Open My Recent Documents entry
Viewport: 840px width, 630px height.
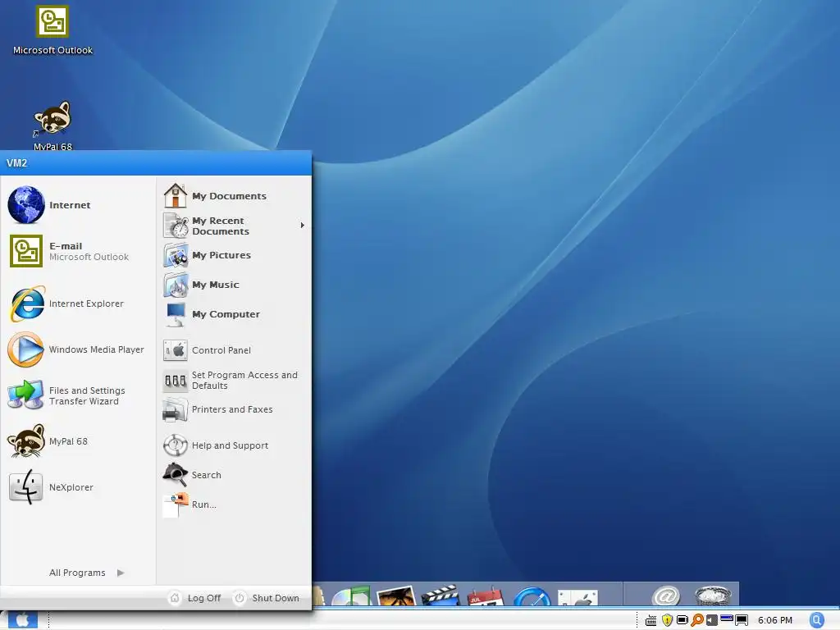click(234, 226)
